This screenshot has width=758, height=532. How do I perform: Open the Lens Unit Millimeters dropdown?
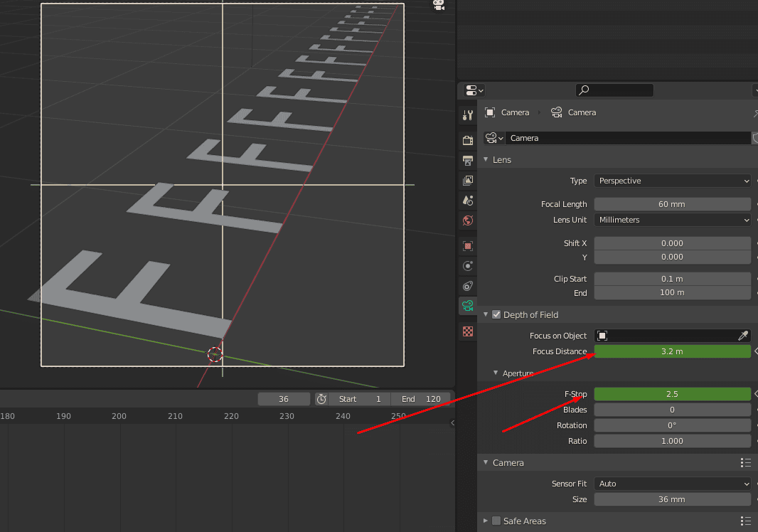(672, 220)
